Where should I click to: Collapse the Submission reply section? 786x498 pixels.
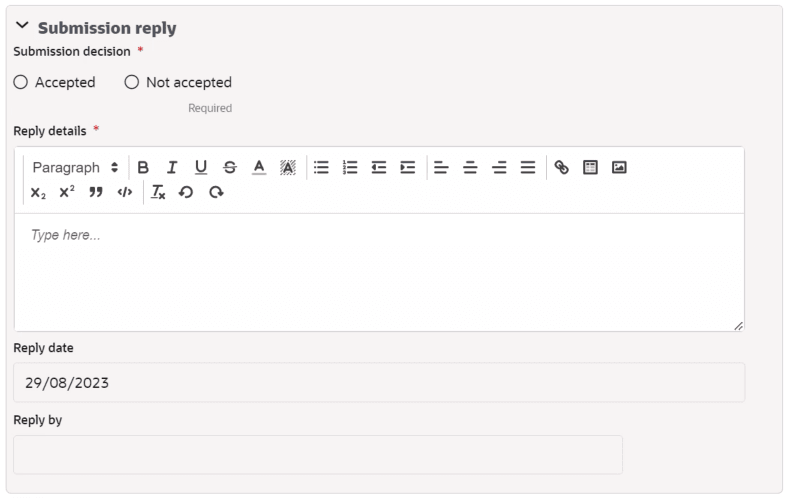(x=22, y=25)
